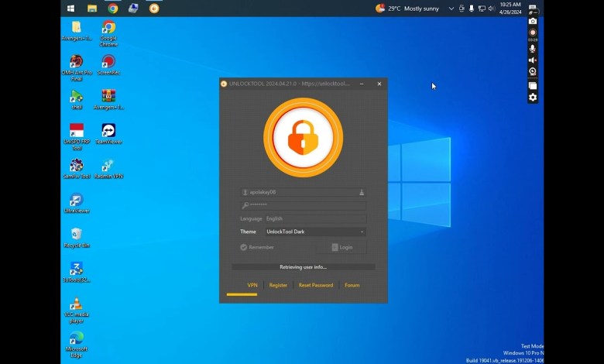
Task: Select the 3uTools desktop shortcut
Action: [77, 272]
